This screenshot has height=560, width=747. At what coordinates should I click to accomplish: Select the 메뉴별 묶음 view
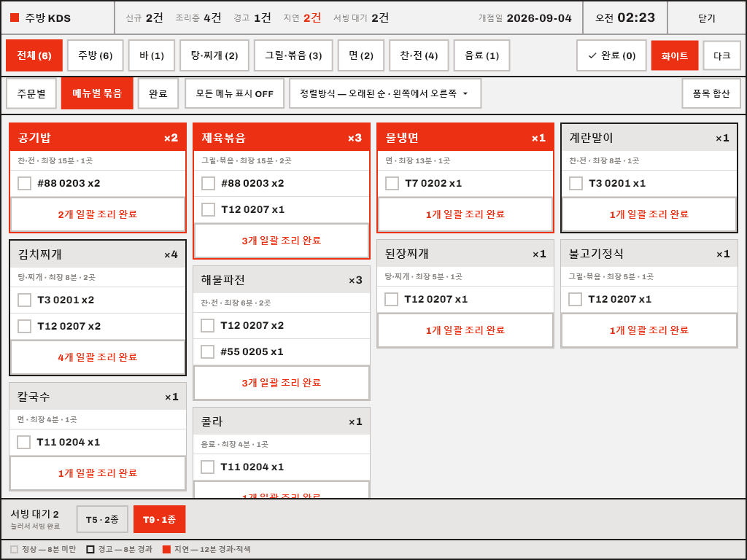point(97,93)
